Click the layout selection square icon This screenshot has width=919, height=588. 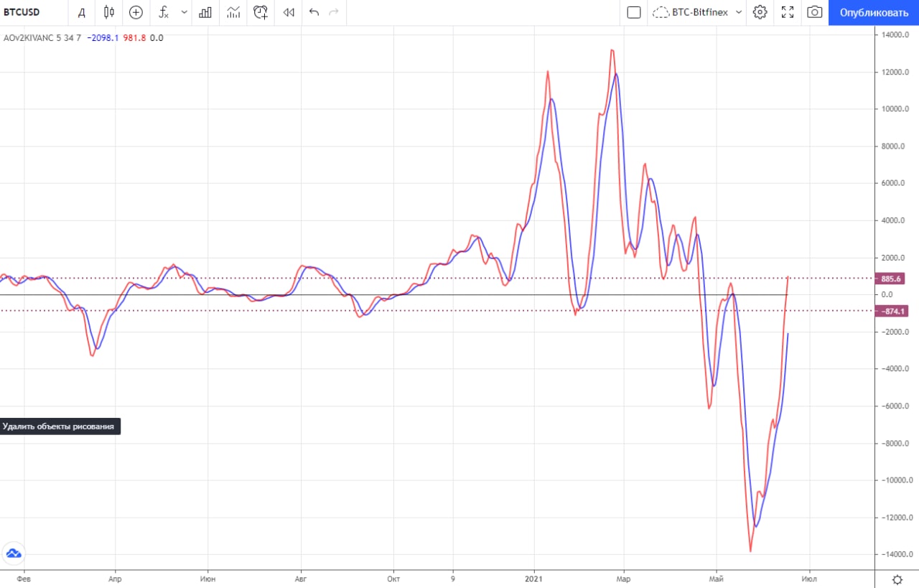pyautogui.click(x=633, y=12)
